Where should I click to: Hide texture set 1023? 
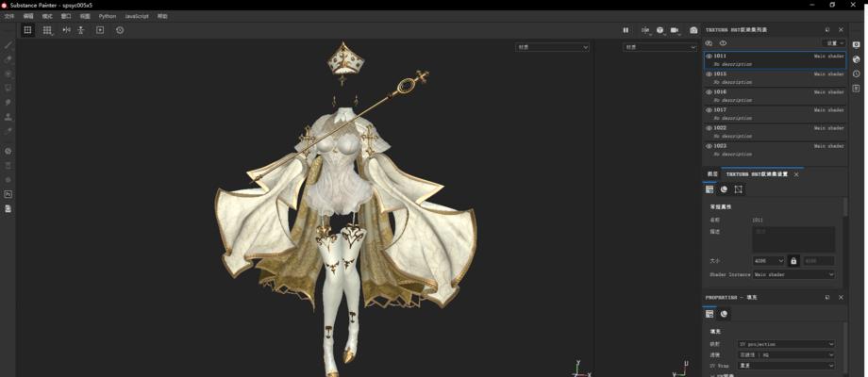(709, 146)
